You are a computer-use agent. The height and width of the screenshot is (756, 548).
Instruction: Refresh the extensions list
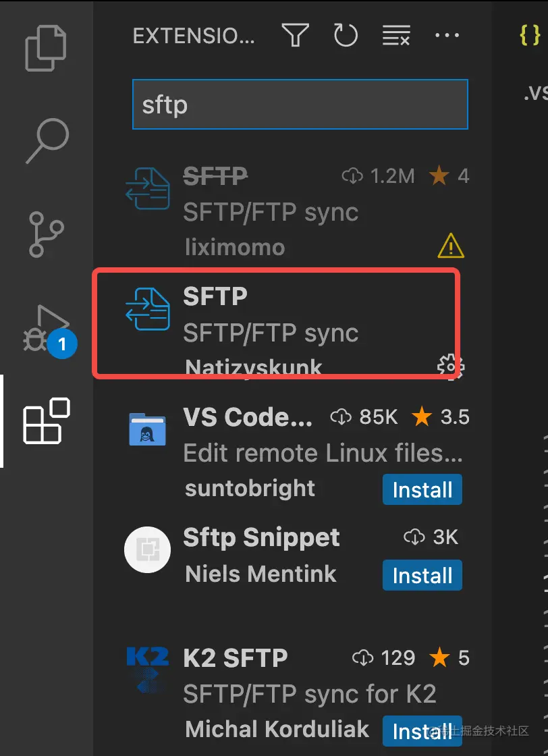[346, 35]
